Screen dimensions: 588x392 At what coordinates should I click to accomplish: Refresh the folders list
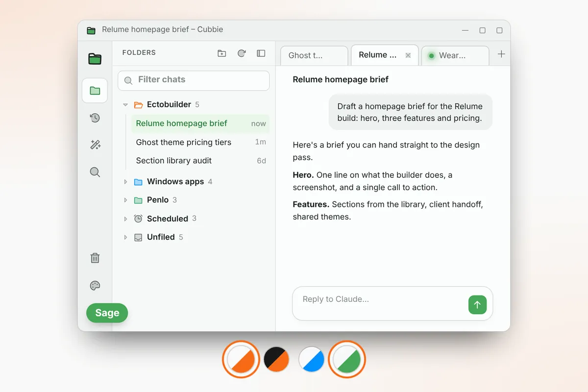[x=242, y=53]
